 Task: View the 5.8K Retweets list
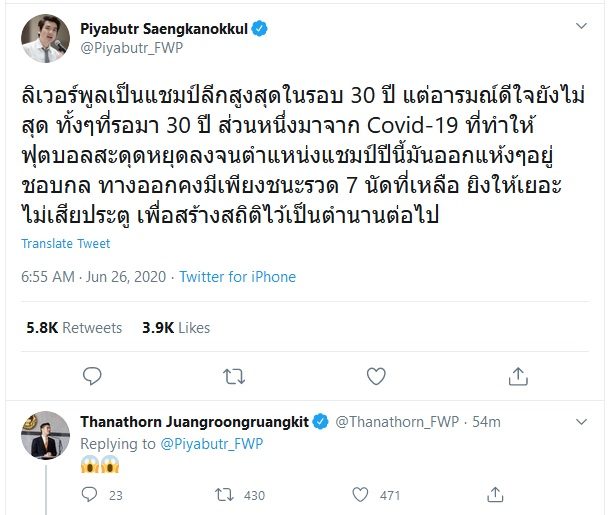(x=74, y=328)
